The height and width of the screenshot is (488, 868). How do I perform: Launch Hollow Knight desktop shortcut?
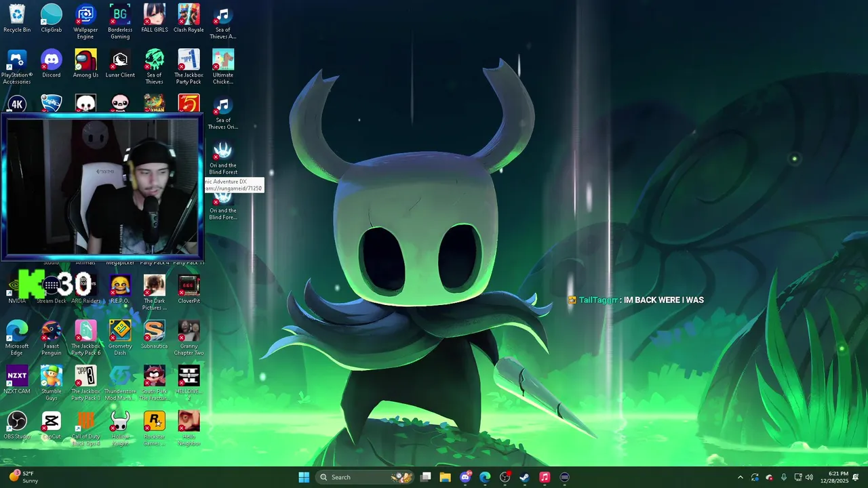coord(120,428)
